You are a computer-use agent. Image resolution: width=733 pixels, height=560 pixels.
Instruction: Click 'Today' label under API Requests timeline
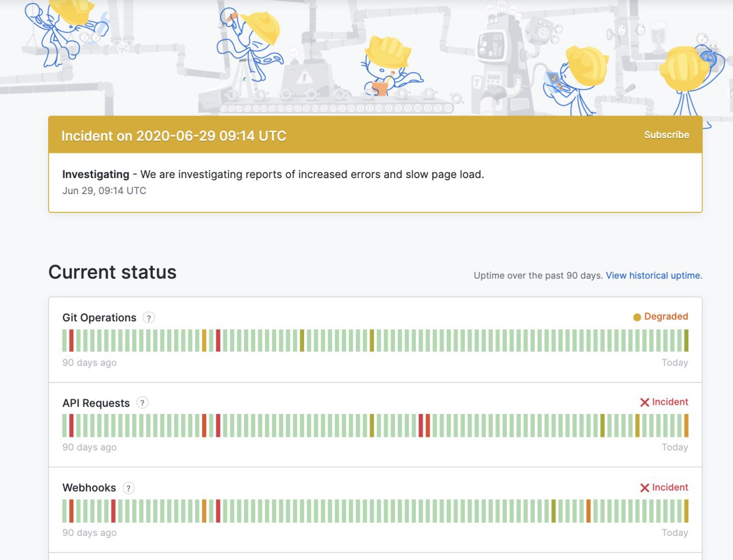pos(675,447)
